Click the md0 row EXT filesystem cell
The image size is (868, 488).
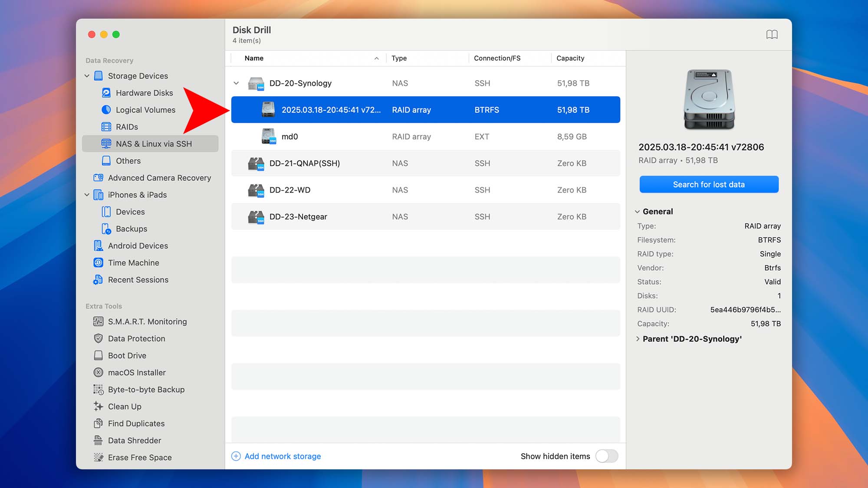pyautogui.click(x=482, y=137)
